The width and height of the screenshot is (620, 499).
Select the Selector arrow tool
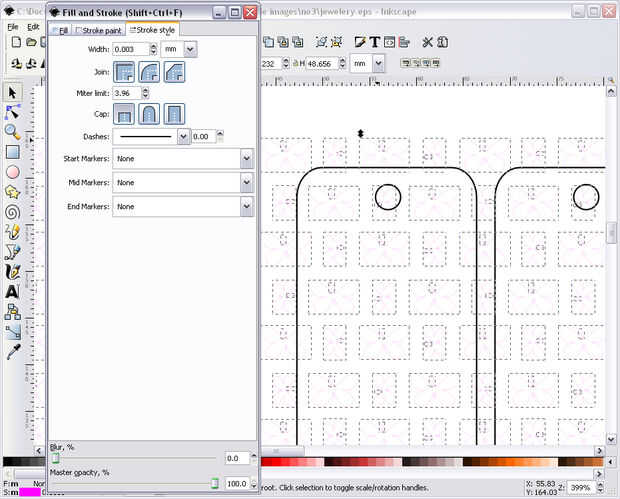[x=12, y=93]
